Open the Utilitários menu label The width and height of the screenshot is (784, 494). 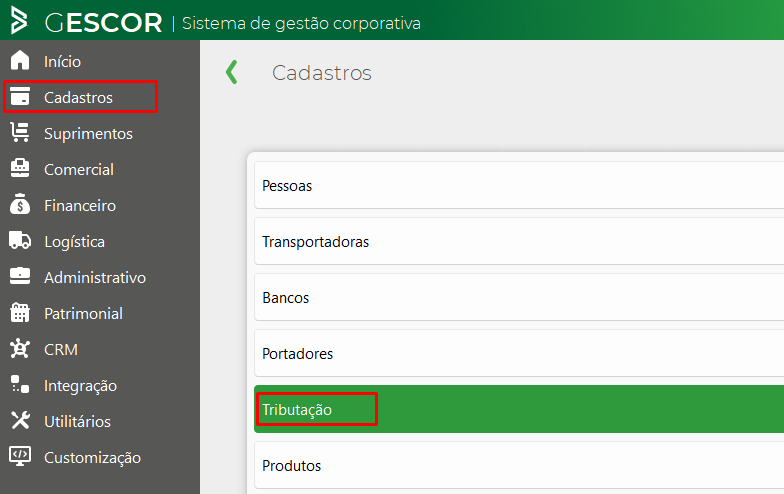pyautogui.click(x=78, y=422)
